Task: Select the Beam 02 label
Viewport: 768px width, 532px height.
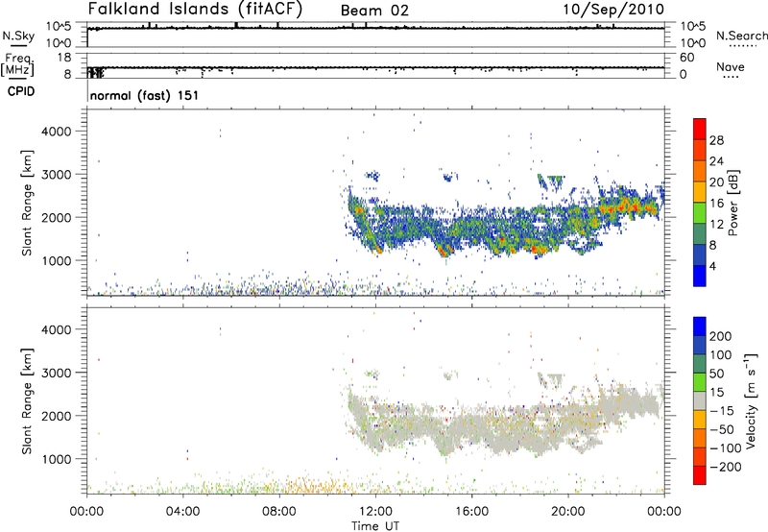Action: point(375,11)
